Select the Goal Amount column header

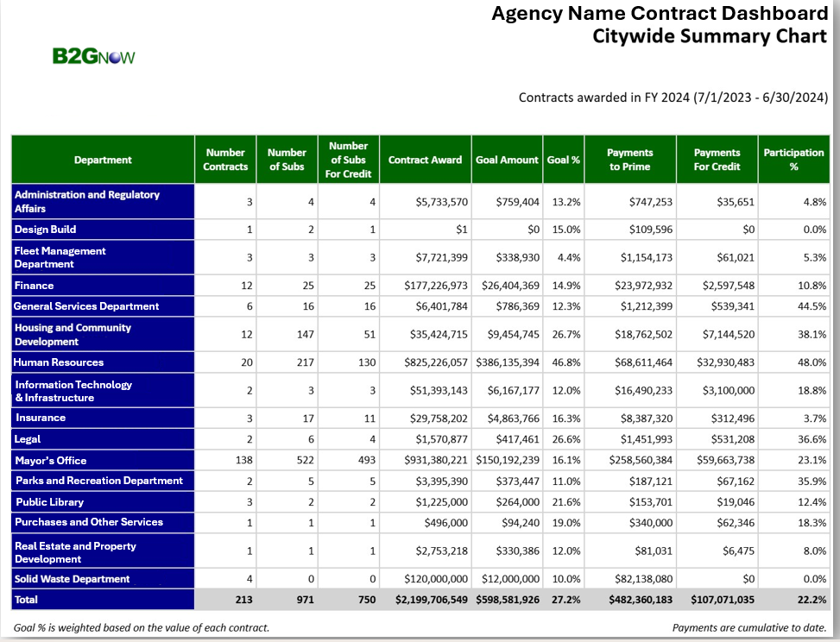coord(507,160)
